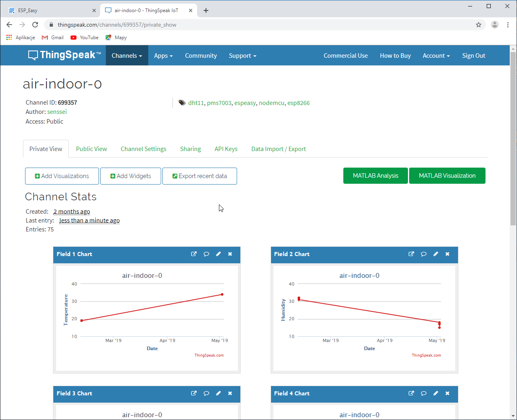This screenshot has height=420, width=517.
Task: Open Gmail bookmark
Action: pyautogui.click(x=53, y=38)
